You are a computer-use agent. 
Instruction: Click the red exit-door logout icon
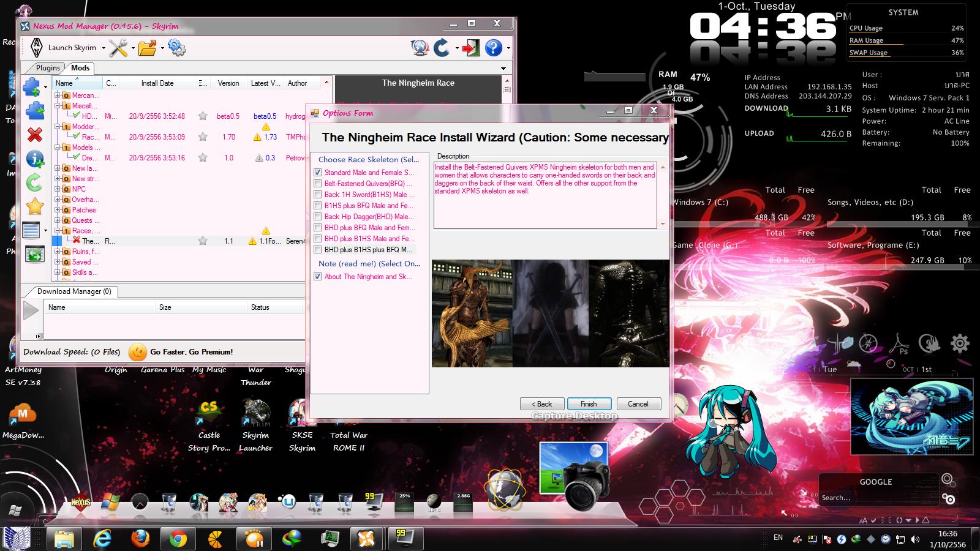click(x=470, y=48)
